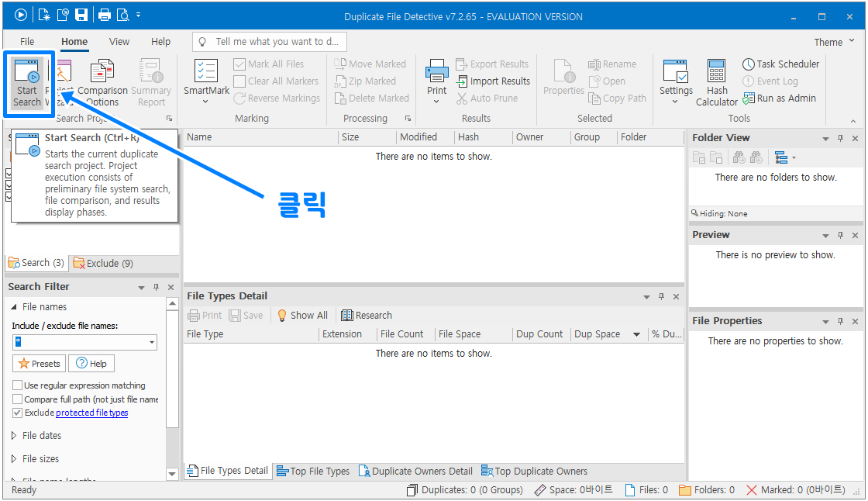Select the Exclude (9) tab
Image resolution: width=868 pixels, height=501 pixels.
click(104, 263)
